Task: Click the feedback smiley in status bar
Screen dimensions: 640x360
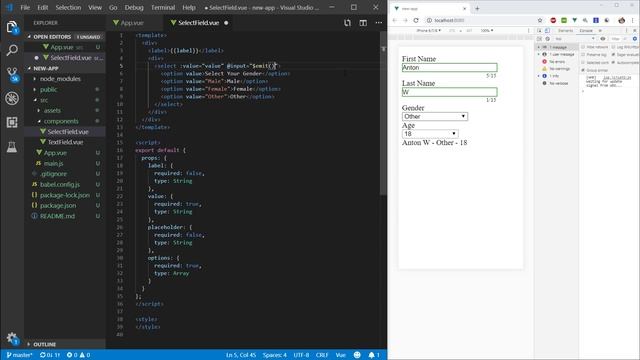Action: (x=357, y=355)
